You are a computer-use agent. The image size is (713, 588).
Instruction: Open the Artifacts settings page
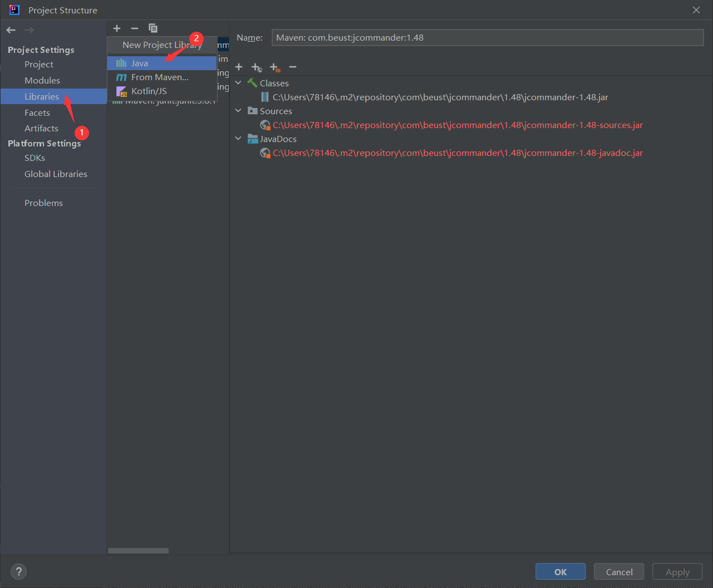point(41,128)
